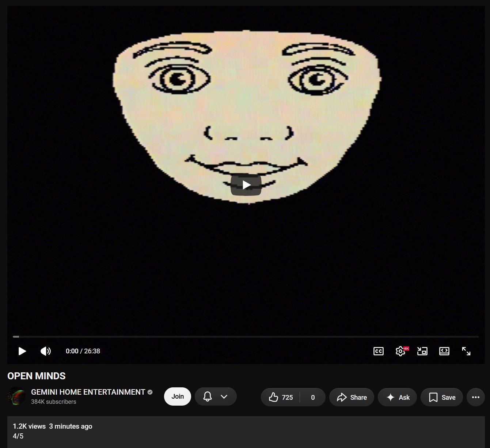Toggle closed captions CC button

[379, 351]
